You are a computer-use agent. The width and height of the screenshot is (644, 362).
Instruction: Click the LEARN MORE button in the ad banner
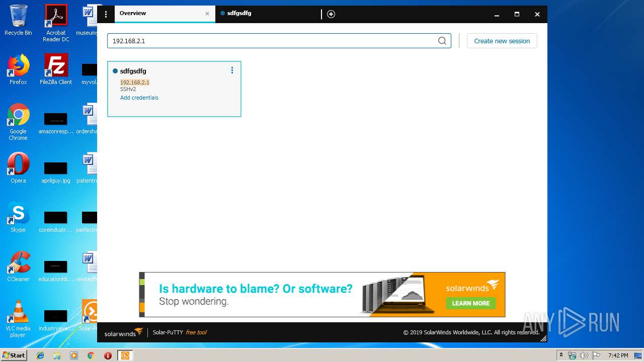[x=470, y=303]
